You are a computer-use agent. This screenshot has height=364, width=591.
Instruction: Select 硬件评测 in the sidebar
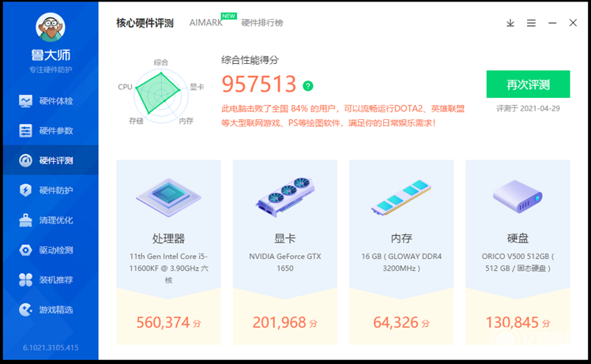click(51, 160)
